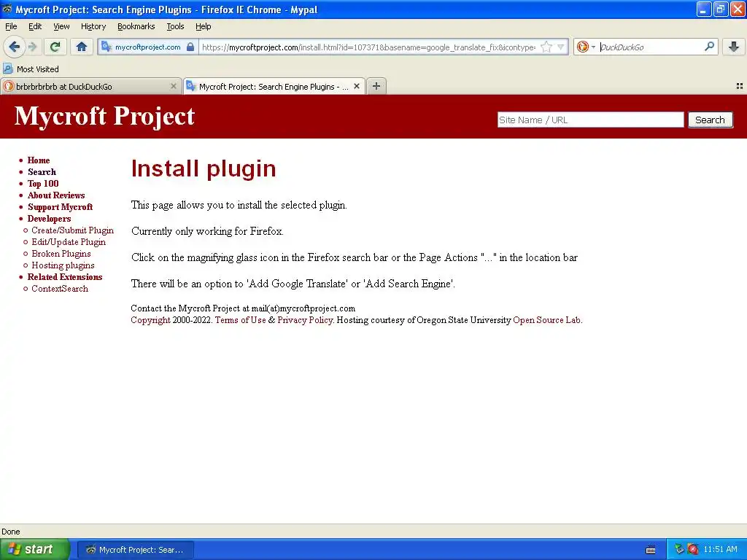Viewport: 747px width, 560px height.
Task: Open the Hosting plugins link
Action: [x=63, y=265]
